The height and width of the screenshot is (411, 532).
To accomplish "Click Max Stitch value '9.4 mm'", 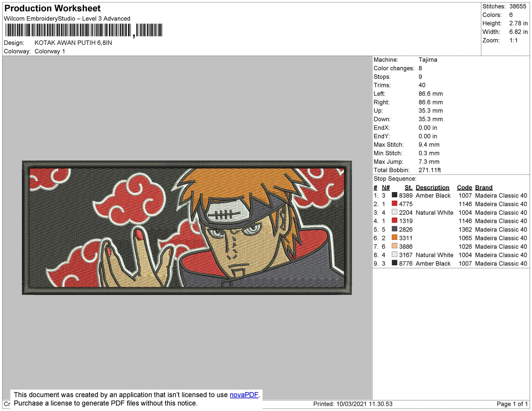I will point(429,145).
